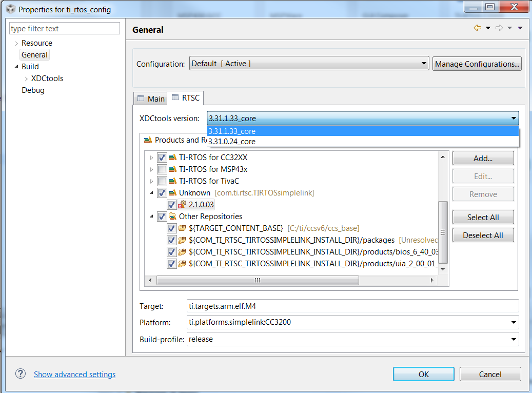
Task: Click the 2.1.0.03 version error icon
Action: coord(182,204)
